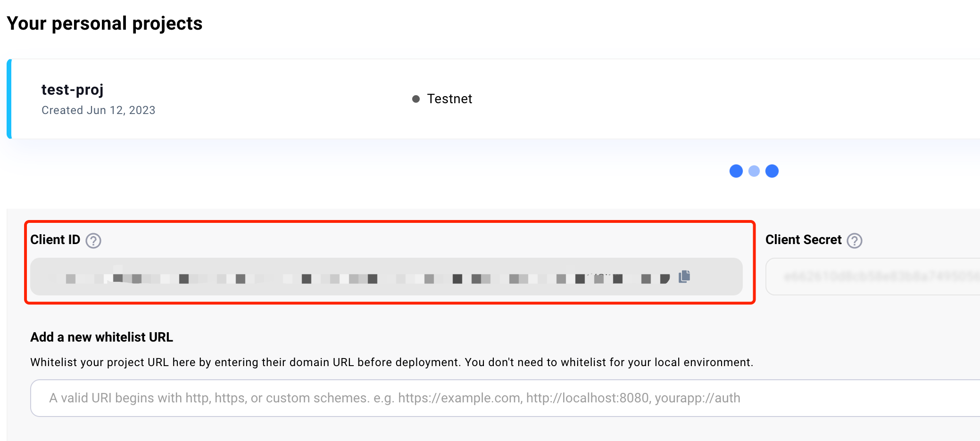Select the first blue pagination dot
The image size is (980, 441).
point(736,171)
